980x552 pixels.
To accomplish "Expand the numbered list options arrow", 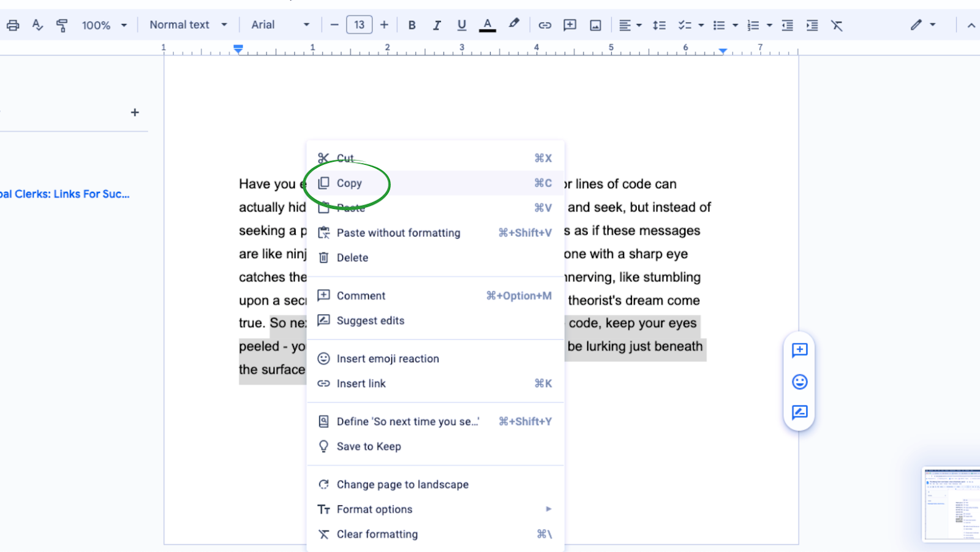I will [x=769, y=25].
